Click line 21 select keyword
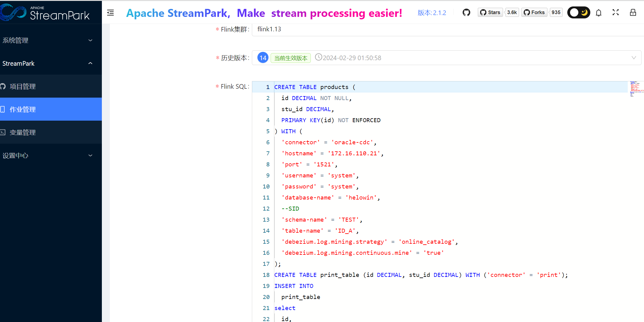The height and width of the screenshot is (322, 644). [x=285, y=308]
